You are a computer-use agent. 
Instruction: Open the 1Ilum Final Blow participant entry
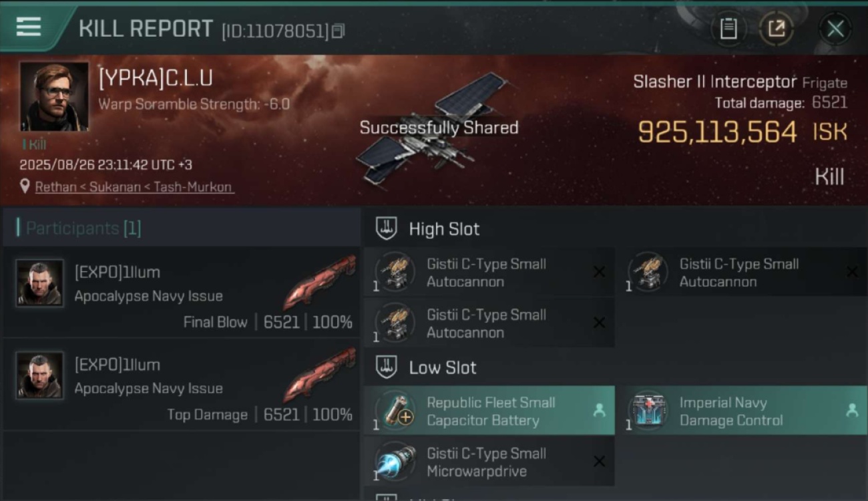point(181,293)
